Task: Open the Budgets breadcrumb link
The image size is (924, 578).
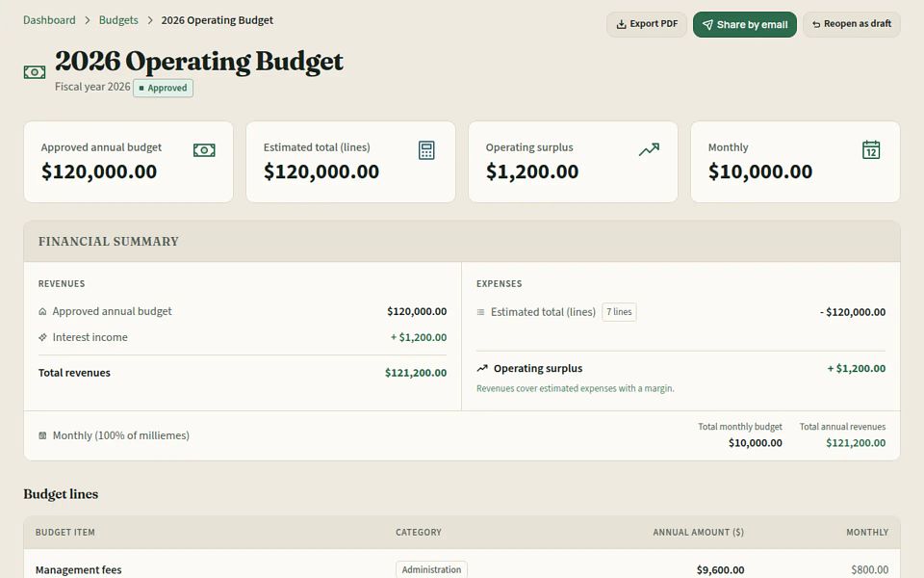Action: click(x=118, y=20)
